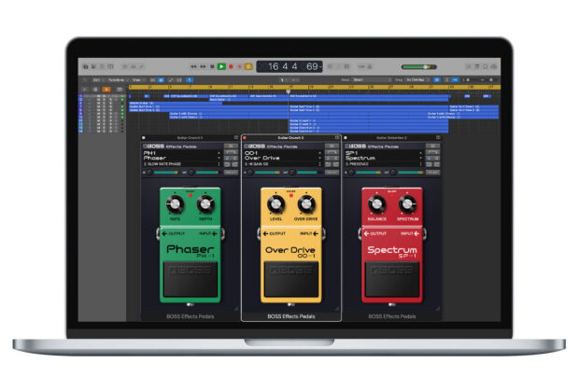Toggle the yellow Over Drive pedal footswitch
The image size is (579, 392).
point(291,279)
